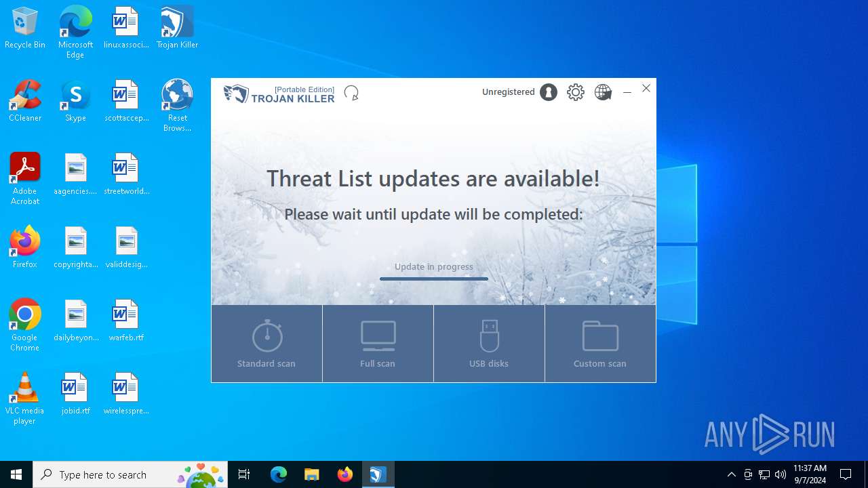The width and height of the screenshot is (868, 488).
Task: Show hidden system tray icons
Action: coord(731,474)
